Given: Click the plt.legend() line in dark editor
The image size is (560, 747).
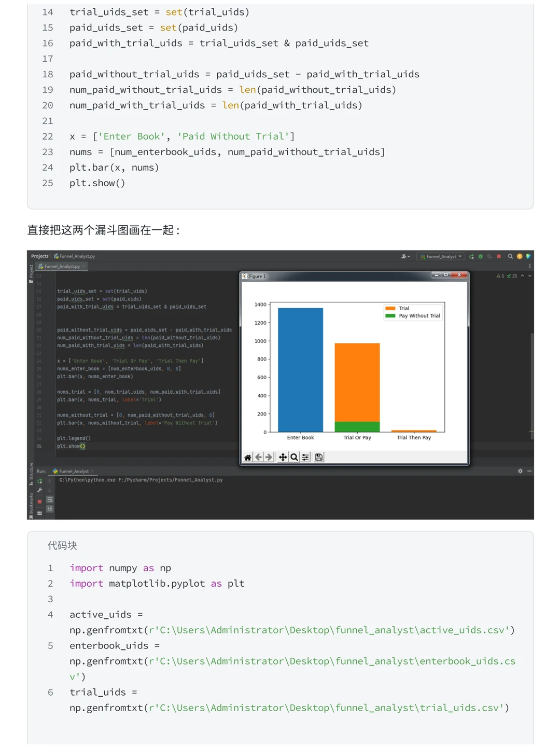Looking at the screenshot, I should pyautogui.click(x=74, y=438).
